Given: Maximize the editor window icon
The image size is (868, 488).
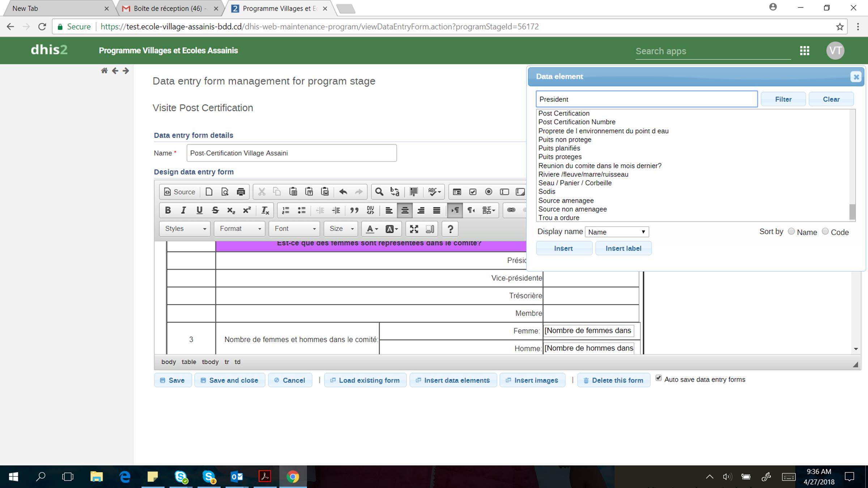Looking at the screenshot, I should 414,229.
